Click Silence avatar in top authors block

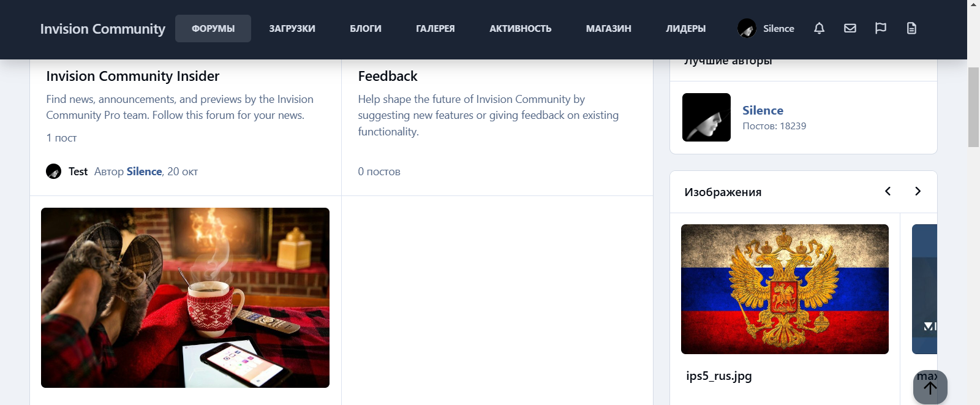[x=706, y=117]
